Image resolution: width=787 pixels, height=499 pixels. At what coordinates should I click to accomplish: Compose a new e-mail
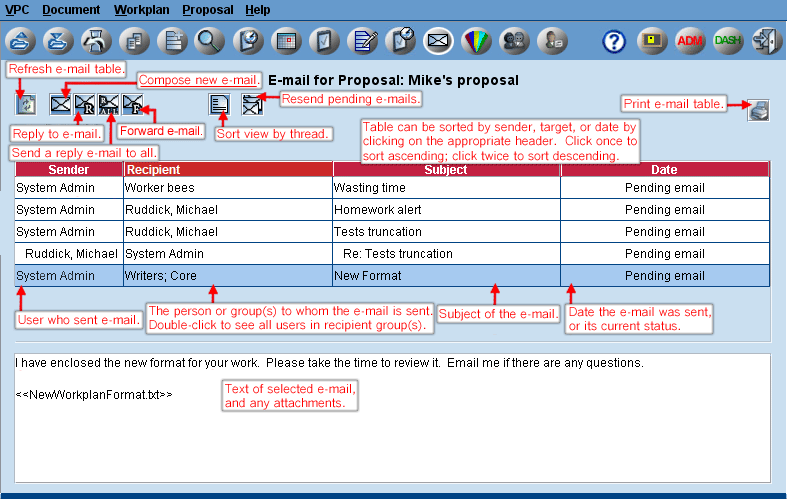61,103
